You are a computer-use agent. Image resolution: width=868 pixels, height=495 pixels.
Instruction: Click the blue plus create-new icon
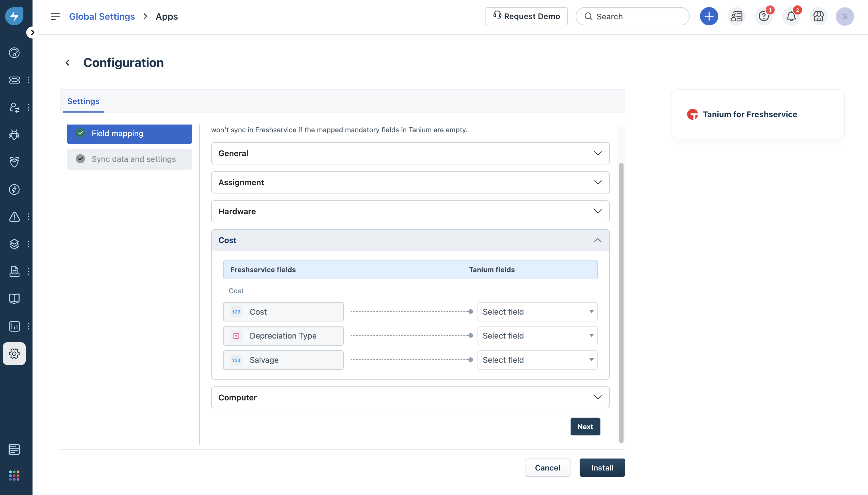pos(709,16)
